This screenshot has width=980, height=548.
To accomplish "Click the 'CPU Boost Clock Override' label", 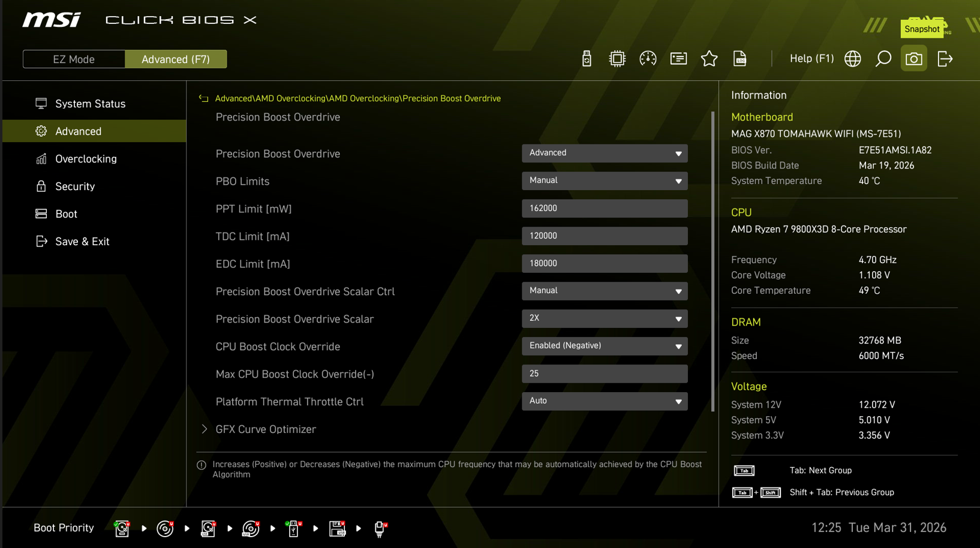I will coord(278,347).
